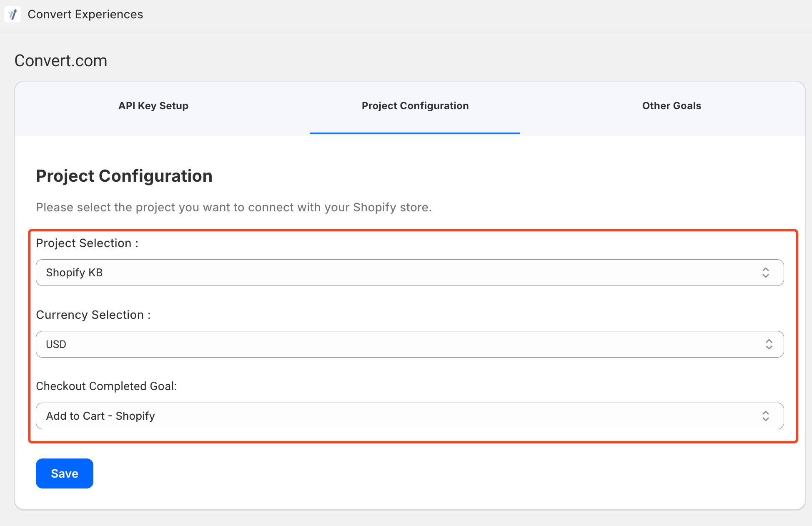Click the 'Shopify KB' selected project value

(x=74, y=273)
